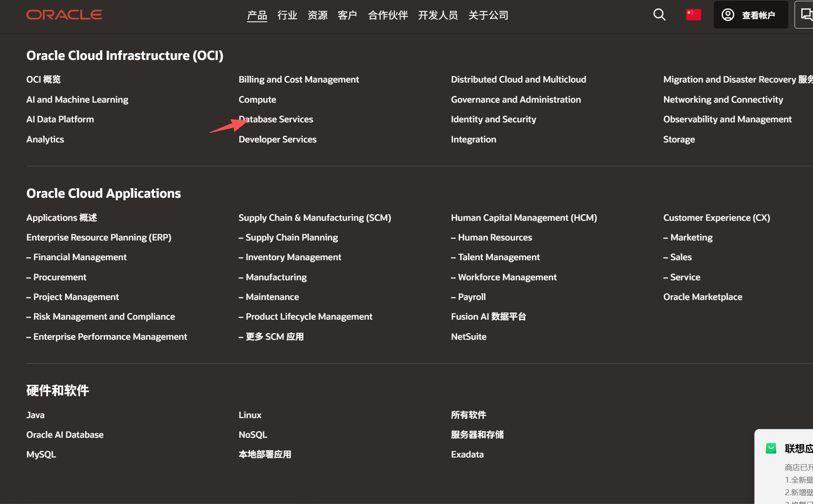Image resolution: width=813 pixels, height=504 pixels.
Task: Click the account icon beside 查看帐户
Action: [728, 15]
